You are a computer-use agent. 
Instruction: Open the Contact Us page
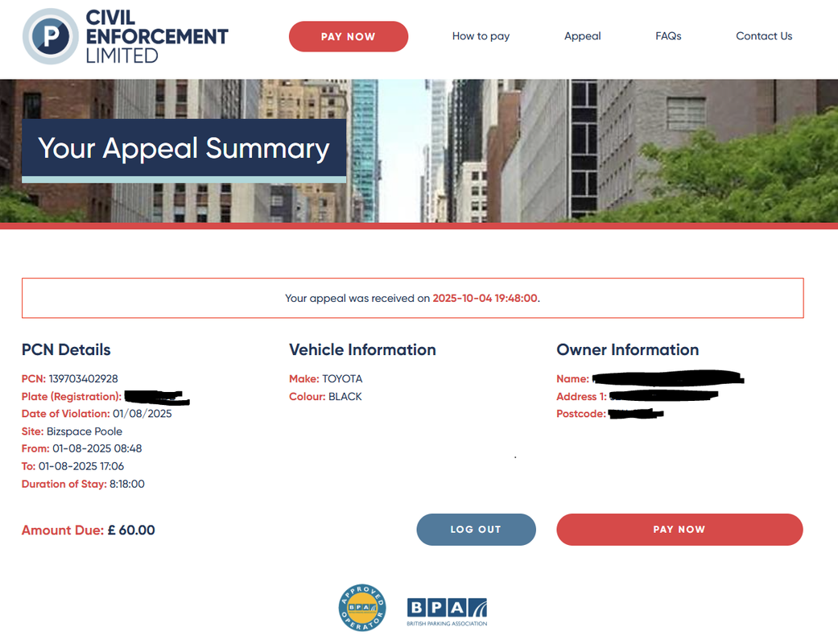tap(764, 35)
